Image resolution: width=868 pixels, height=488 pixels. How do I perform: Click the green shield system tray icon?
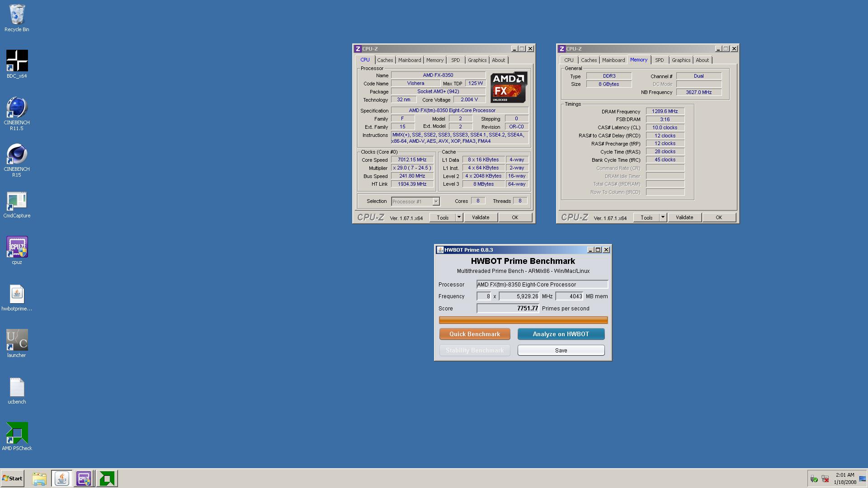coord(814,479)
